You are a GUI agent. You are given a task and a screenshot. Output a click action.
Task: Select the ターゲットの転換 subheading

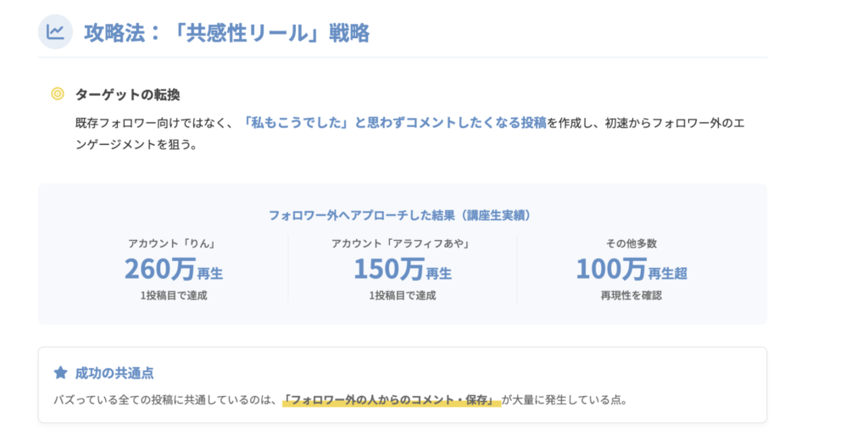pos(127,94)
